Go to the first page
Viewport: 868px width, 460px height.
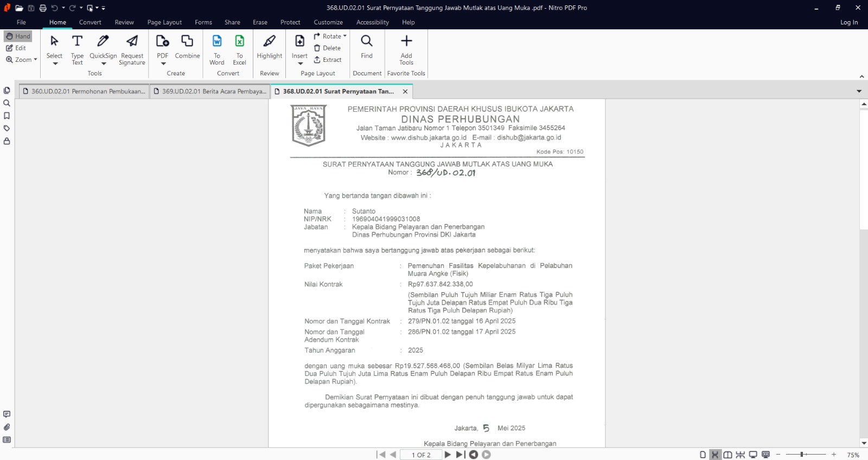(381, 455)
